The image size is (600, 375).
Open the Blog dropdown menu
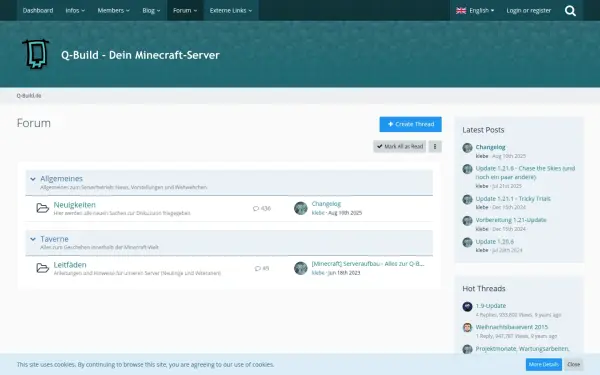[x=151, y=10]
